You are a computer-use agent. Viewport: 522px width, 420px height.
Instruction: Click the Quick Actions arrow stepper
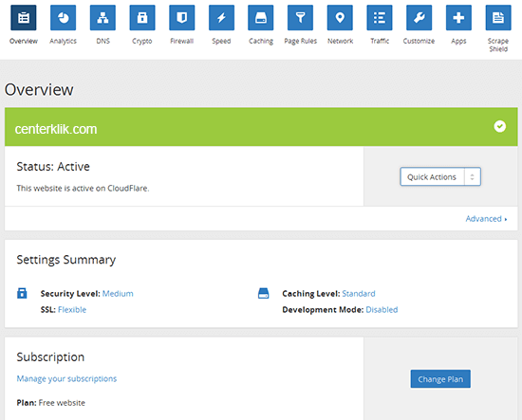point(472,177)
